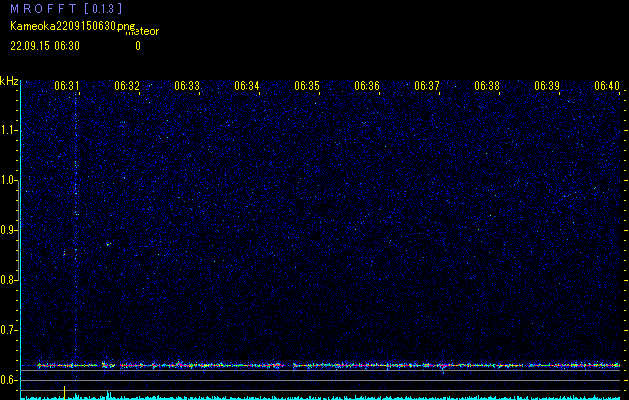Viewport: 629px width, 400px height.
Task: Select the Kameoka2209150630.png file name
Action: click(x=73, y=26)
